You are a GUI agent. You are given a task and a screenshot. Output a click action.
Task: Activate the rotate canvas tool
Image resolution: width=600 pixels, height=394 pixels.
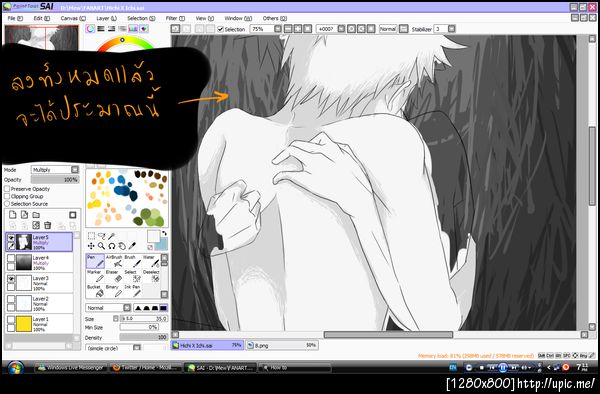click(x=112, y=246)
